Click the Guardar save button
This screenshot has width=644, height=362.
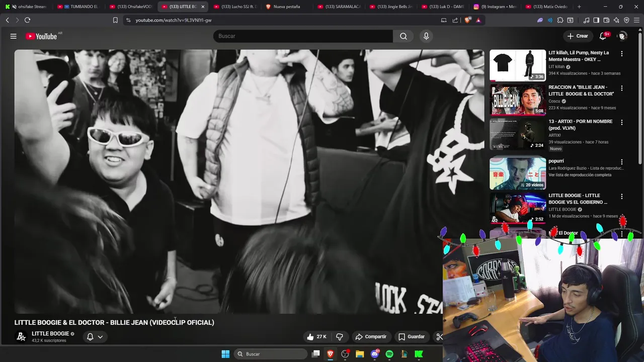(x=412, y=337)
